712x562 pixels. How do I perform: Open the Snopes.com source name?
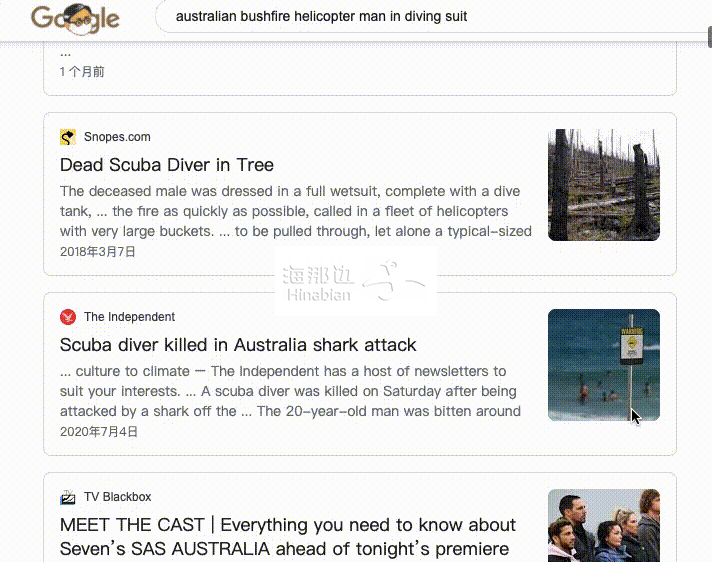pos(117,137)
